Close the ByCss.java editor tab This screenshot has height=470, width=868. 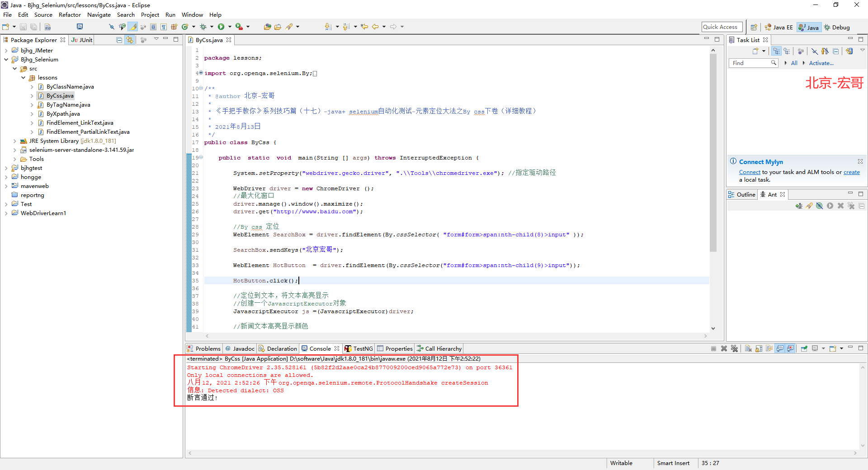click(x=229, y=40)
